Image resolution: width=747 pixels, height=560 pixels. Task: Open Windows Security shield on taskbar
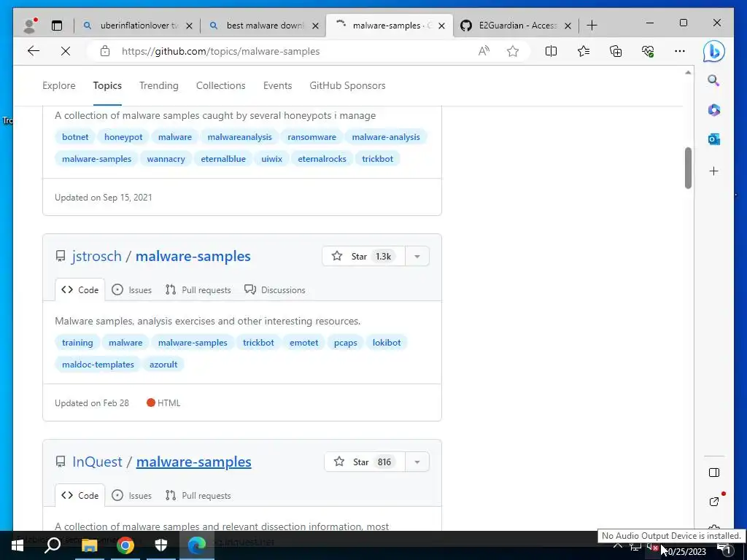tap(161, 545)
